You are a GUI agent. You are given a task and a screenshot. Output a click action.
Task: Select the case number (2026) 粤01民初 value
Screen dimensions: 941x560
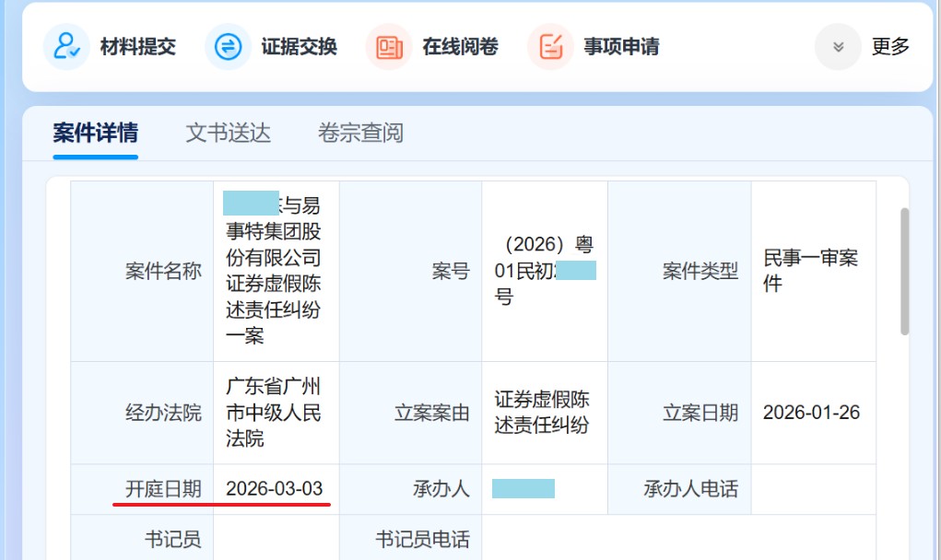pos(545,270)
